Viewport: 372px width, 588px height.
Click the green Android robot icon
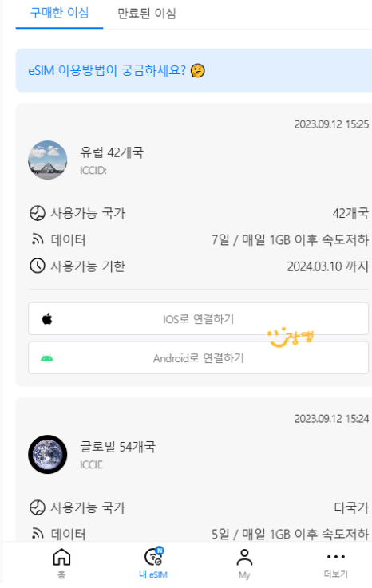tap(47, 358)
